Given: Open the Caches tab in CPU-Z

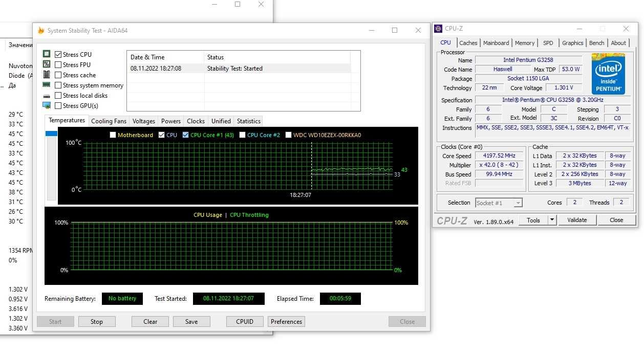Looking at the screenshot, I should [x=468, y=43].
